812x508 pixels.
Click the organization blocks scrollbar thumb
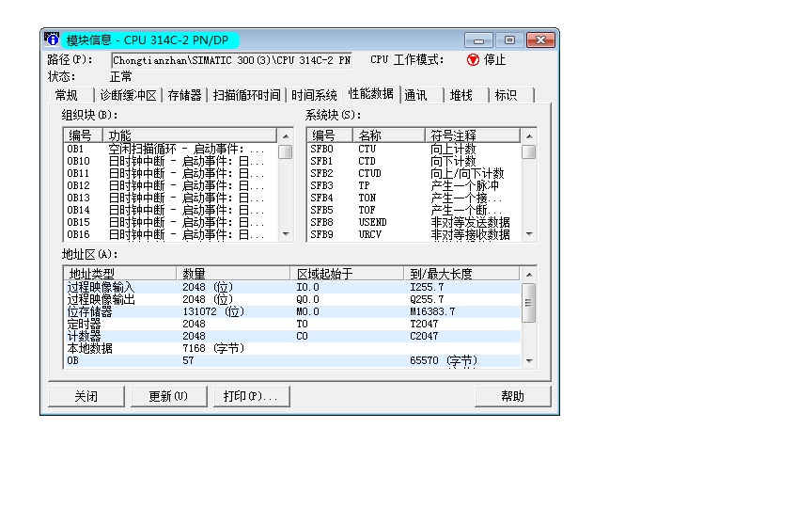coord(286,151)
